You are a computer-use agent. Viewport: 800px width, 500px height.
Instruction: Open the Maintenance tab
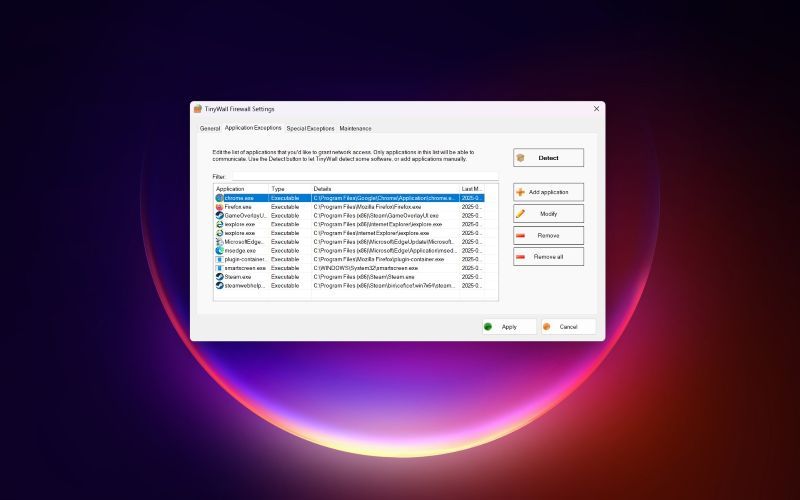[x=356, y=129]
